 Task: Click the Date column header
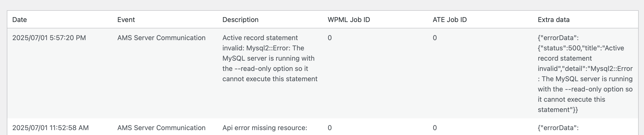point(20,20)
